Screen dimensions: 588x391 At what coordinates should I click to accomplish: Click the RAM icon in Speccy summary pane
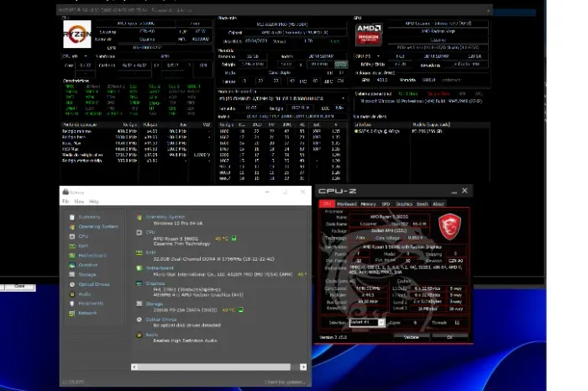[139, 253]
